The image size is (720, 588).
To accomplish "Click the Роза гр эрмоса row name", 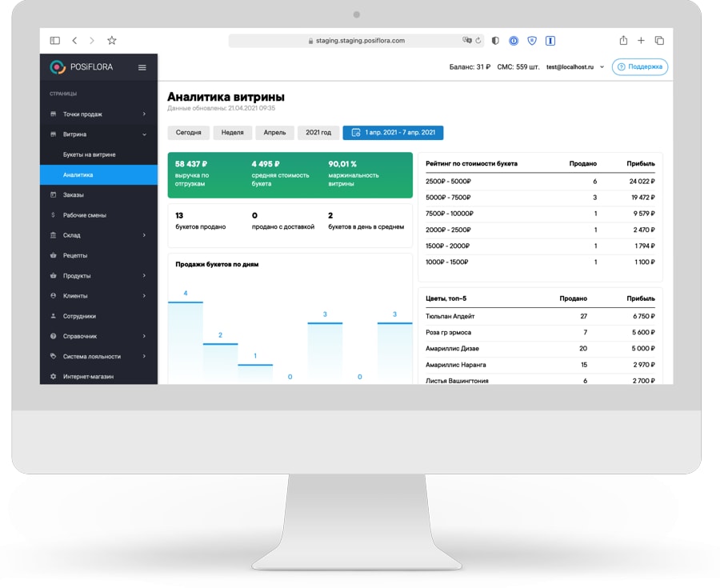I will pyautogui.click(x=448, y=332).
